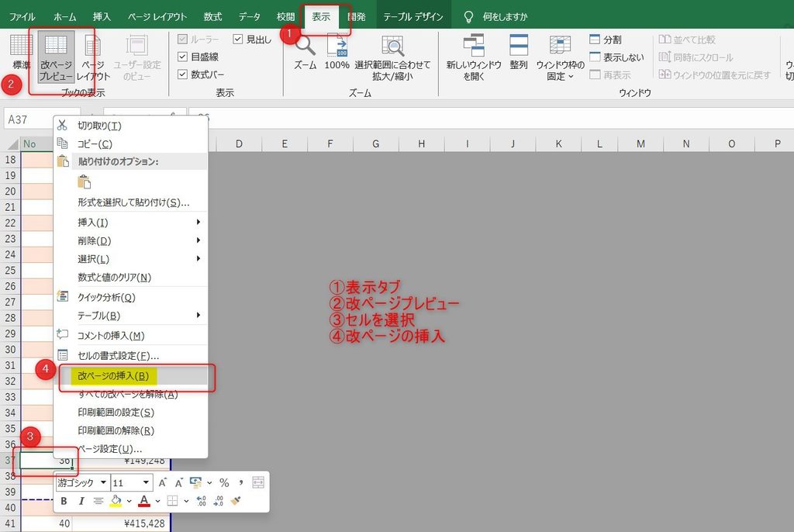Increase decimal places in mini toolbar
This screenshot has height=532, width=794.
coord(202,501)
